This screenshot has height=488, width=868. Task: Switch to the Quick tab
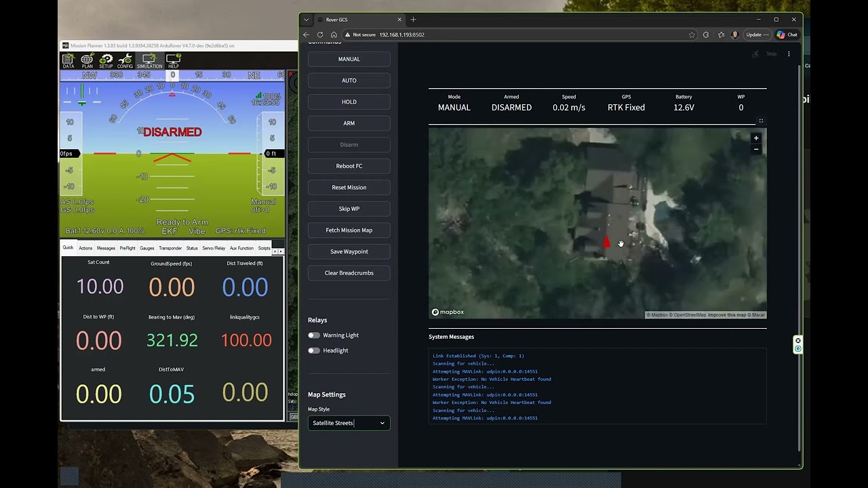coord(68,248)
